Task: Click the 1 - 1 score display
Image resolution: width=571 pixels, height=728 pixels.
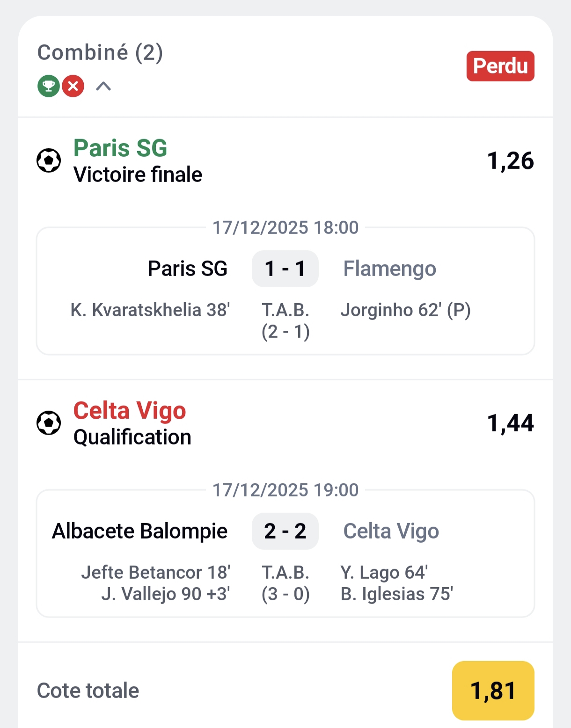Action: coord(285,269)
